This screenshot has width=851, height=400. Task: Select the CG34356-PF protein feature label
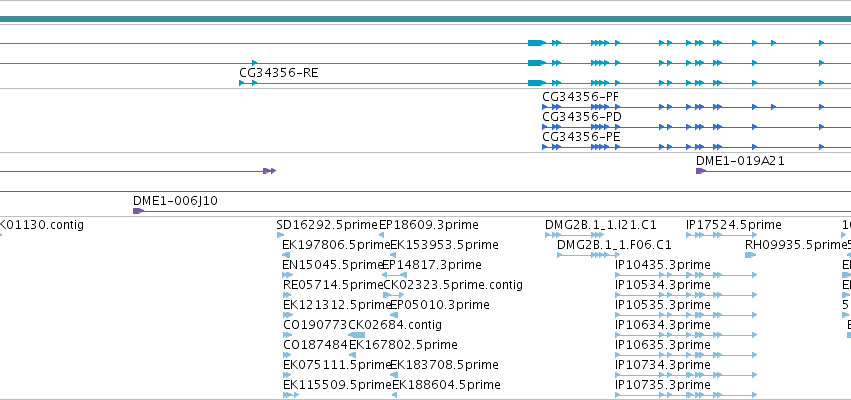[581, 97]
